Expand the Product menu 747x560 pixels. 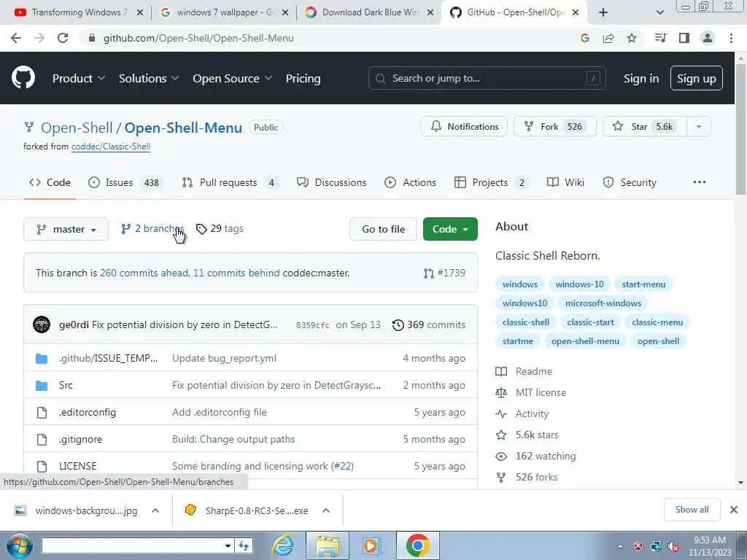79,78
